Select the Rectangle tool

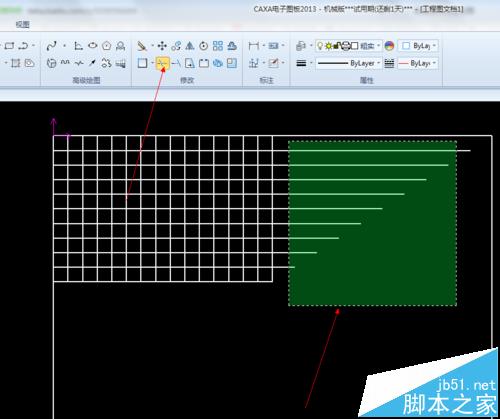coord(9,46)
